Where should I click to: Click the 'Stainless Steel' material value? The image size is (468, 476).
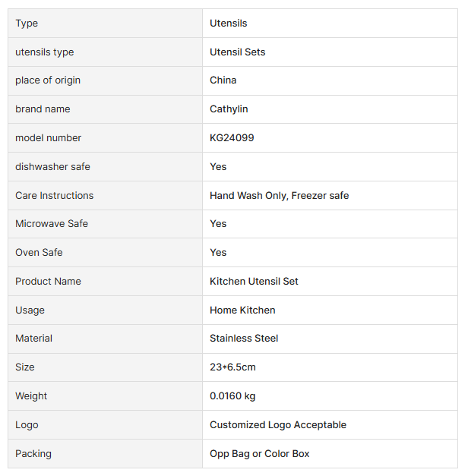pyautogui.click(x=244, y=339)
